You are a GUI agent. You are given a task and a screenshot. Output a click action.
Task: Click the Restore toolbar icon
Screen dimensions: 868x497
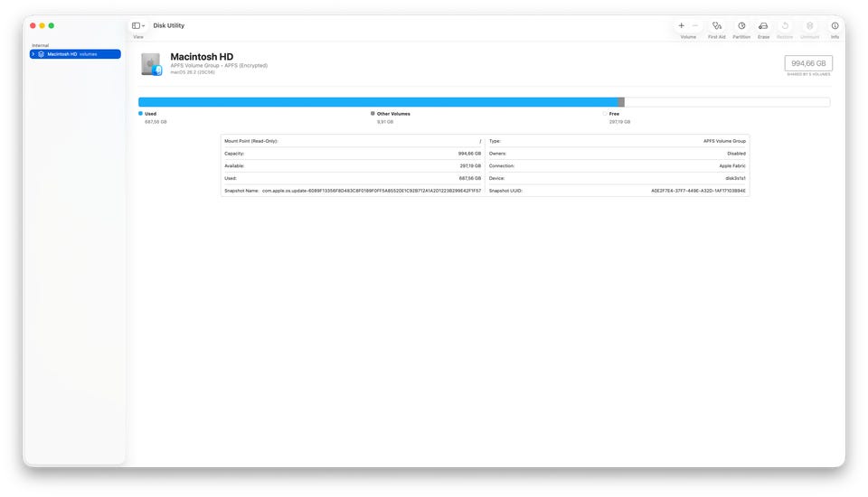(x=785, y=25)
